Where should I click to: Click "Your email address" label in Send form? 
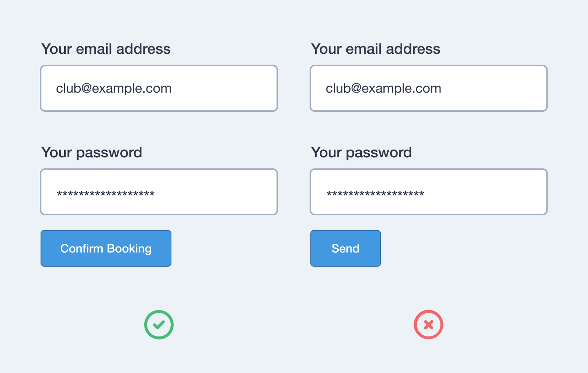[375, 49]
